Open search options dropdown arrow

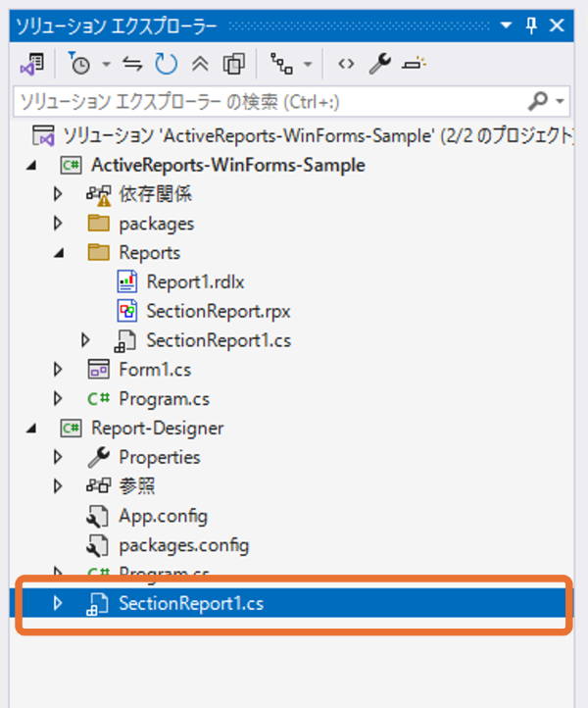point(560,101)
